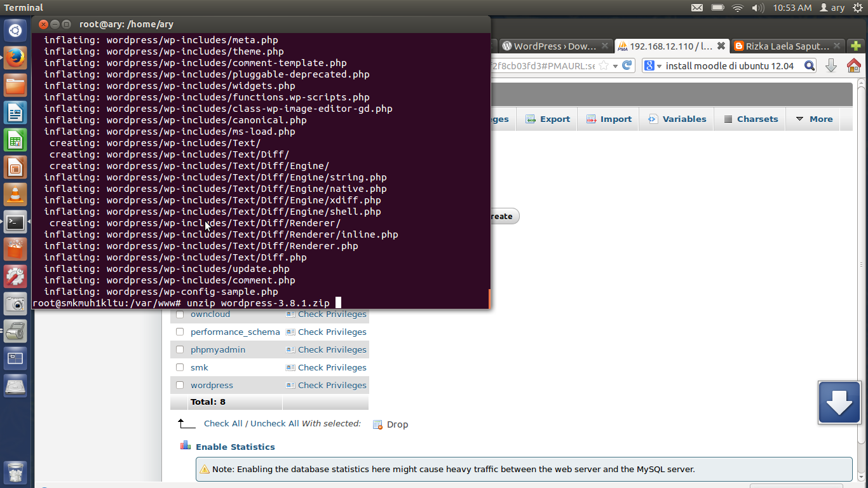Open LibreOffice Writer from the launcher
The width and height of the screenshot is (868, 488).
[x=15, y=113]
